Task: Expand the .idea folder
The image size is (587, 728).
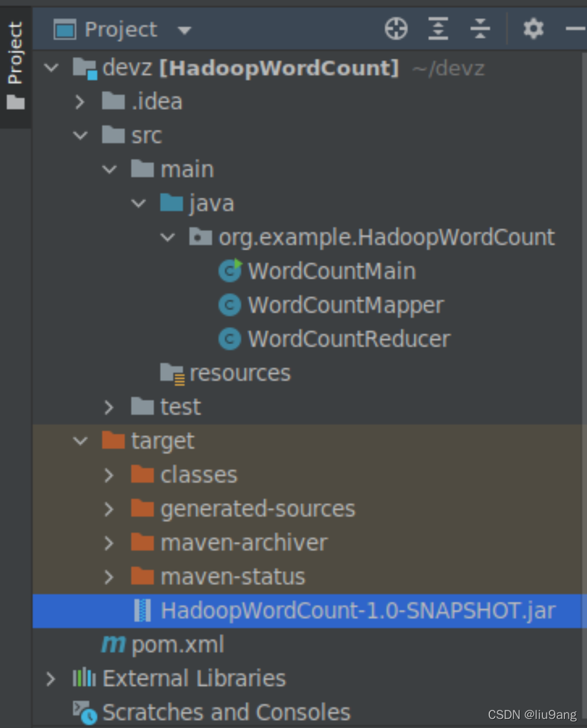Action: point(80,102)
